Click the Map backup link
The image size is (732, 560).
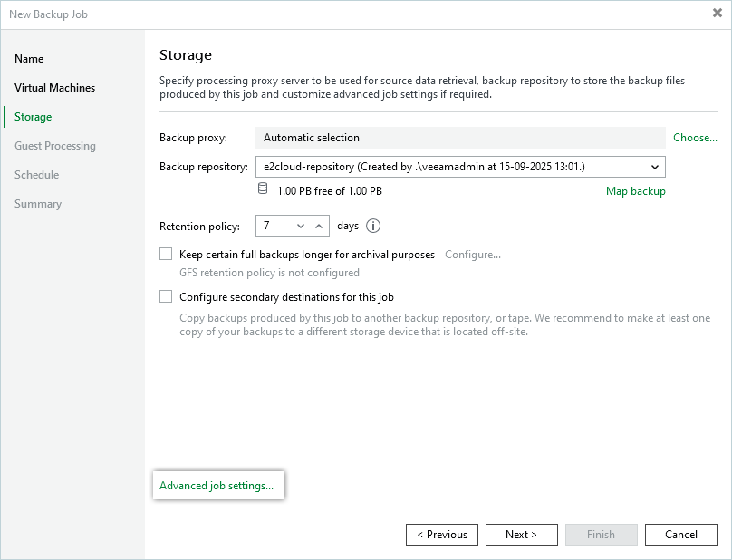click(x=635, y=191)
